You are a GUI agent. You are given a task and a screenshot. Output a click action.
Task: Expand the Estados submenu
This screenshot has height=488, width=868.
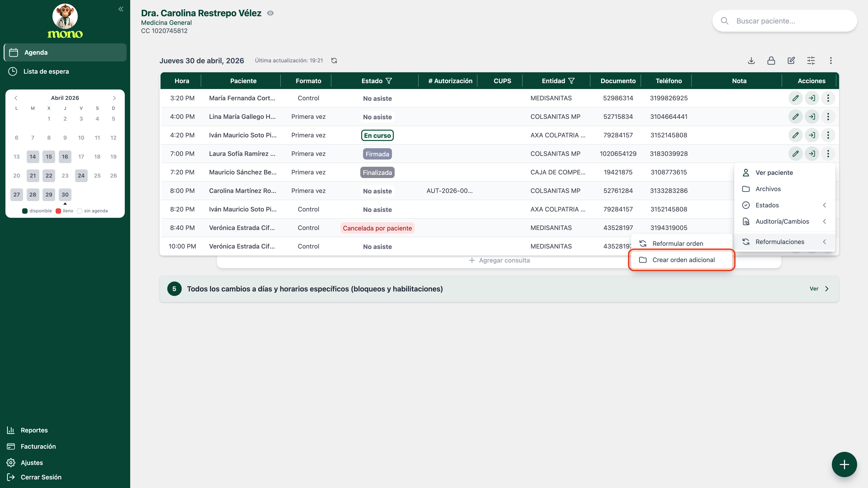coord(785,205)
